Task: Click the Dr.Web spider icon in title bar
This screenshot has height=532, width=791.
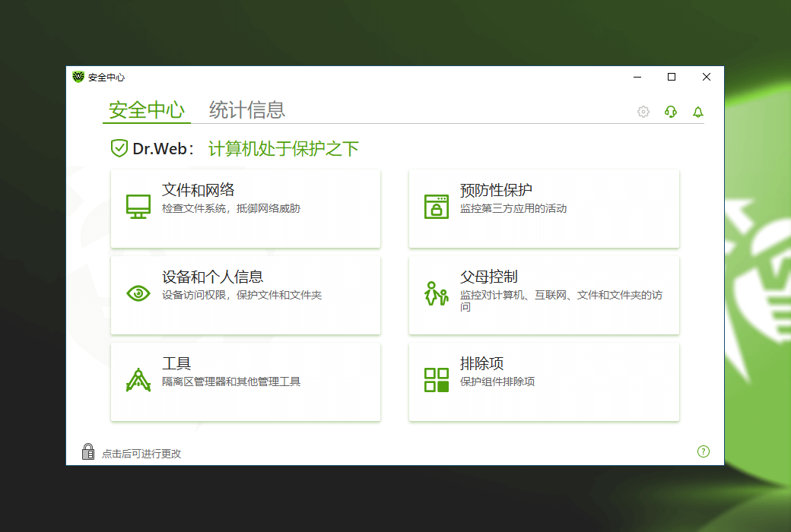Action: 78,77
